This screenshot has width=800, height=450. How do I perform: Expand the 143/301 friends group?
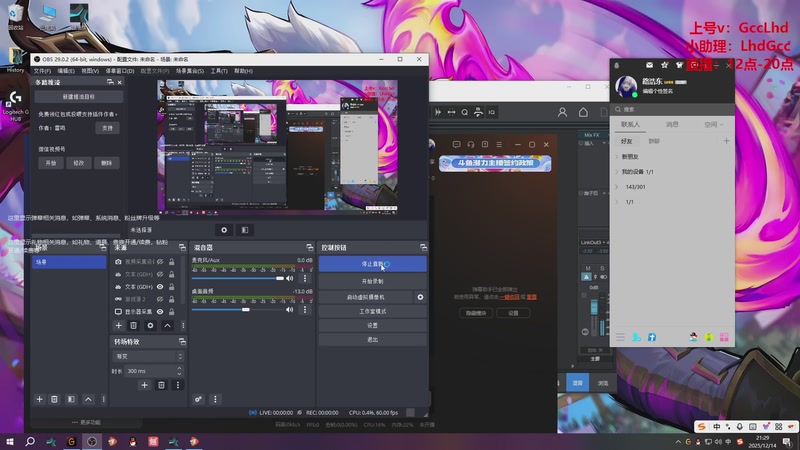tap(617, 187)
